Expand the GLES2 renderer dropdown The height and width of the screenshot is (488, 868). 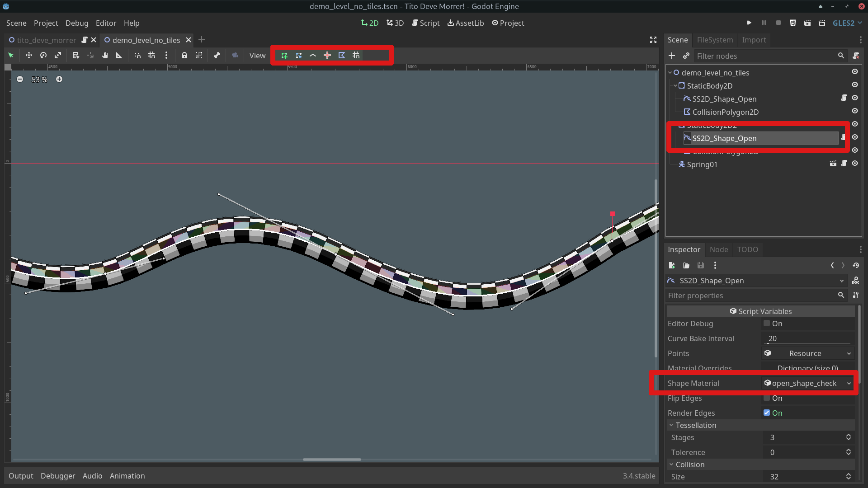coord(847,23)
